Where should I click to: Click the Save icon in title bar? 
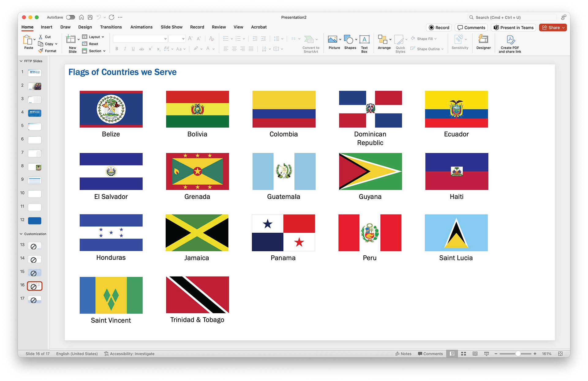tap(90, 17)
